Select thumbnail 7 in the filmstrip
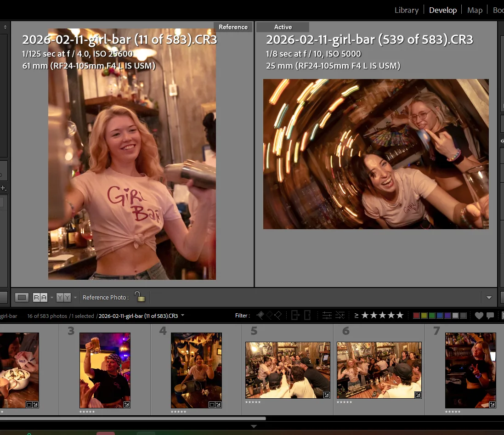The image size is (504, 435). (470, 370)
